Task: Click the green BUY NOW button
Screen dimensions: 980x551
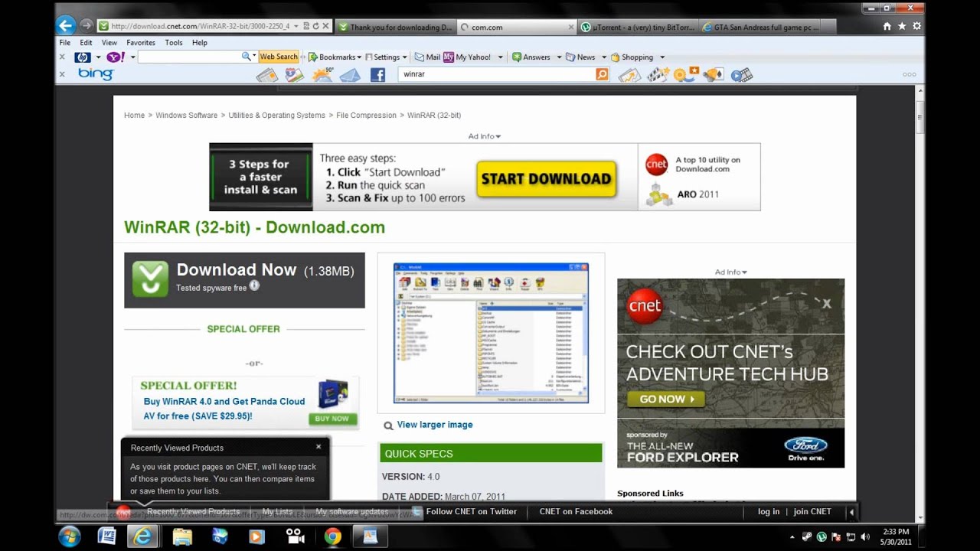Action: click(x=332, y=419)
